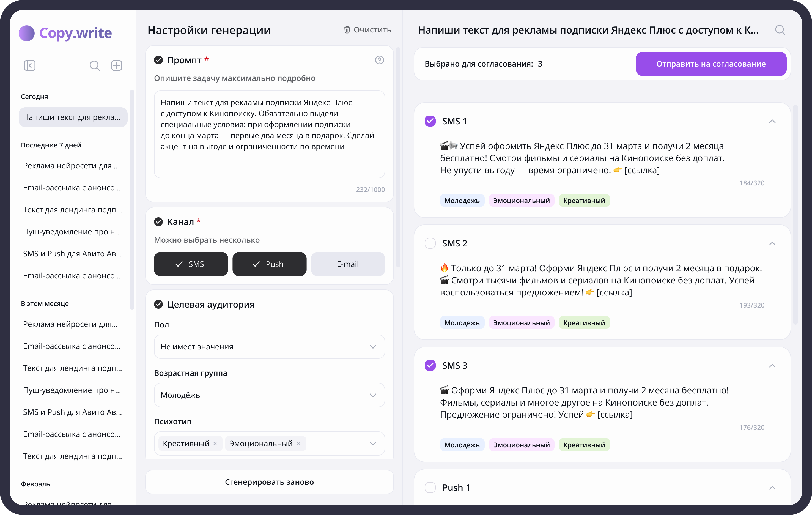Open the Пол dropdown

pos(270,347)
